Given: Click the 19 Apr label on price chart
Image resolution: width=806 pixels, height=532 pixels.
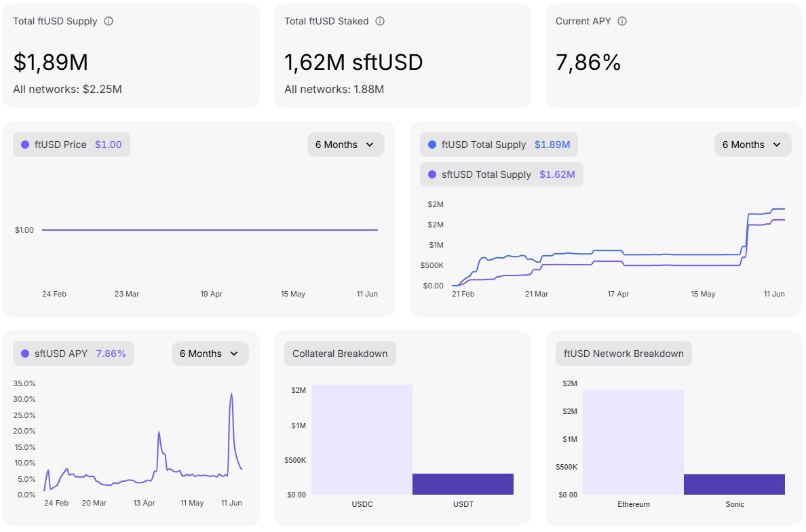Looking at the screenshot, I should [211, 294].
